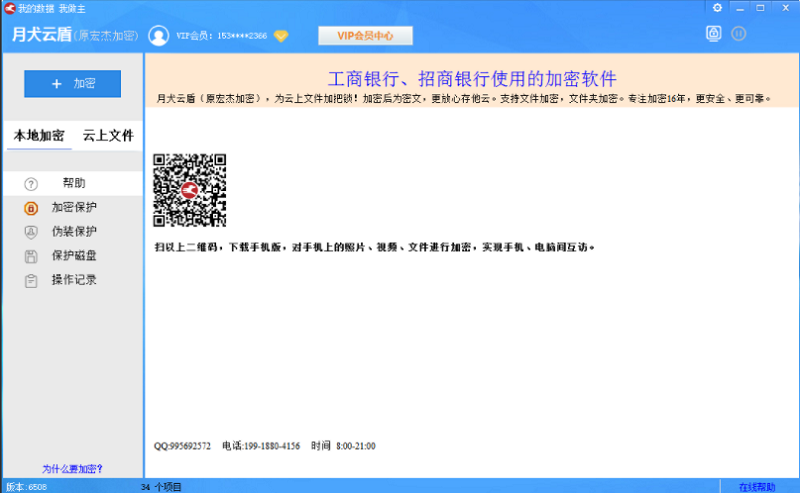The image size is (800, 493).
Task: Click the user avatar icon
Action: (x=158, y=36)
